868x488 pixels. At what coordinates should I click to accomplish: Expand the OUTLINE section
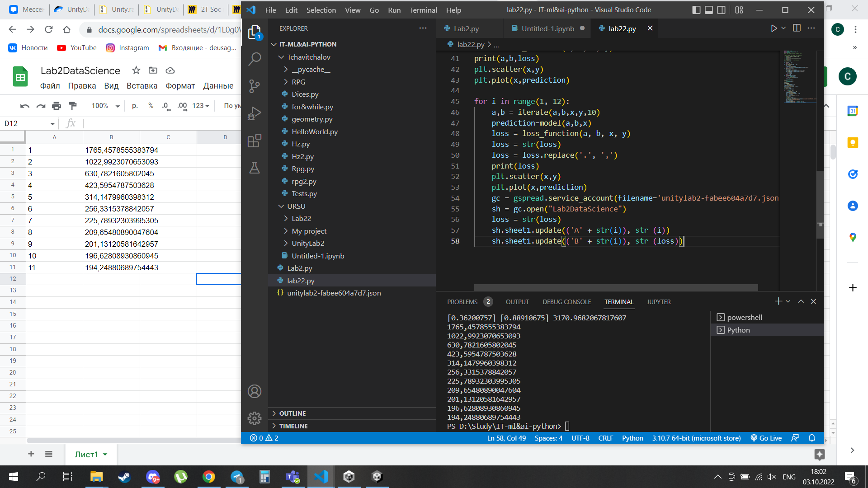tap(292, 413)
